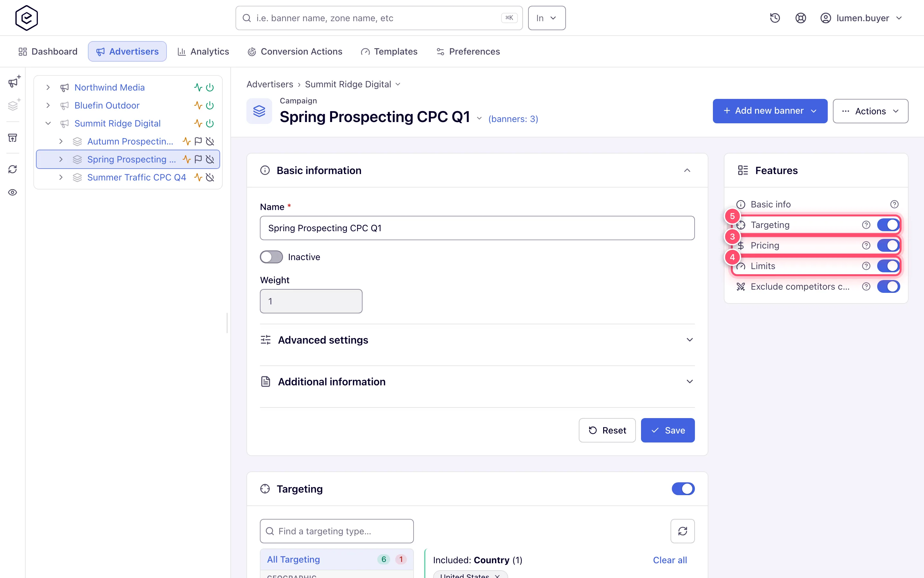Click the add advertiser megaphone sidebar icon
This screenshot has height=578, width=924.
click(14, 82)
